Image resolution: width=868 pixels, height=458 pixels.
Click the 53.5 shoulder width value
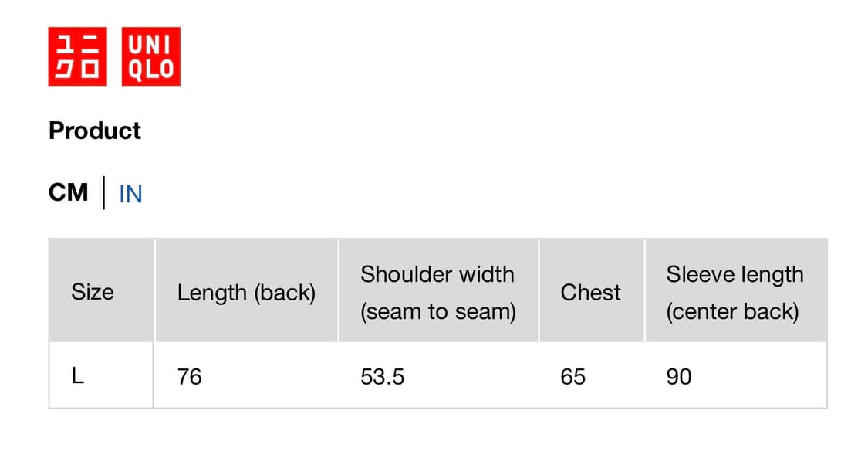point(382,377)
